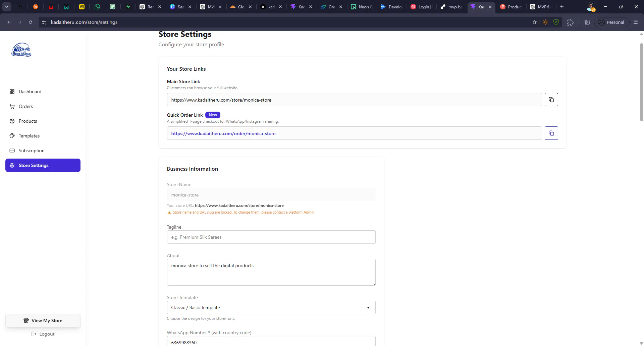The height and width of the screenshot is (346, 644).
Task: Bookmark this page with the star icon
Action: 535,22
